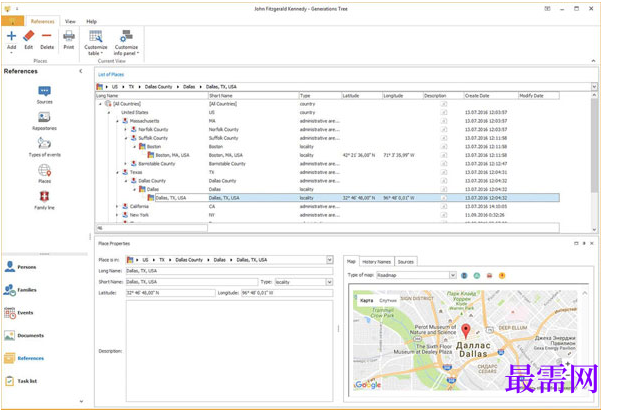Click the Add place button

[x=11, y=39]
